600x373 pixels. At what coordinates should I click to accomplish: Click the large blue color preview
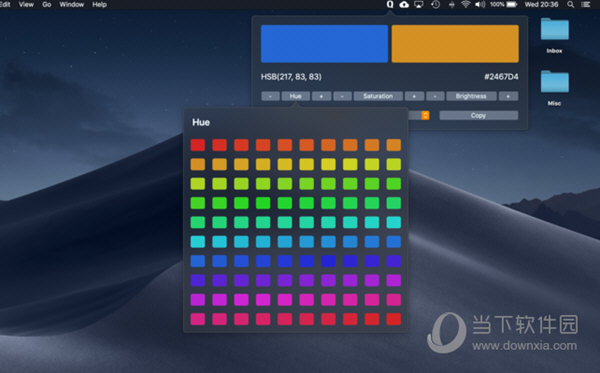click(x=324, y=44)
